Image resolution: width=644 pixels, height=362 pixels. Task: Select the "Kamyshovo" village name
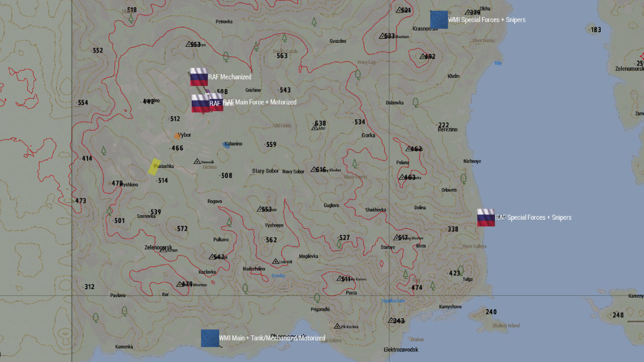450,307
